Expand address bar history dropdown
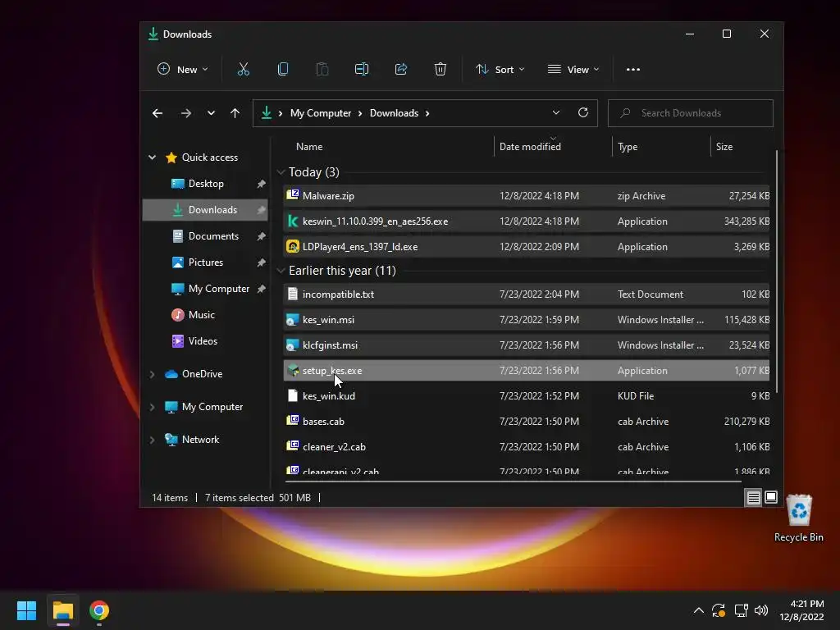This screenshot has width=840, height=630. point(556,112)
